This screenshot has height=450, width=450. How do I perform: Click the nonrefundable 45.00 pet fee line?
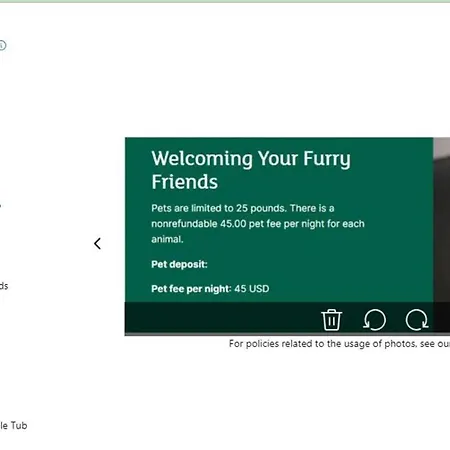(x=258, y=224)
